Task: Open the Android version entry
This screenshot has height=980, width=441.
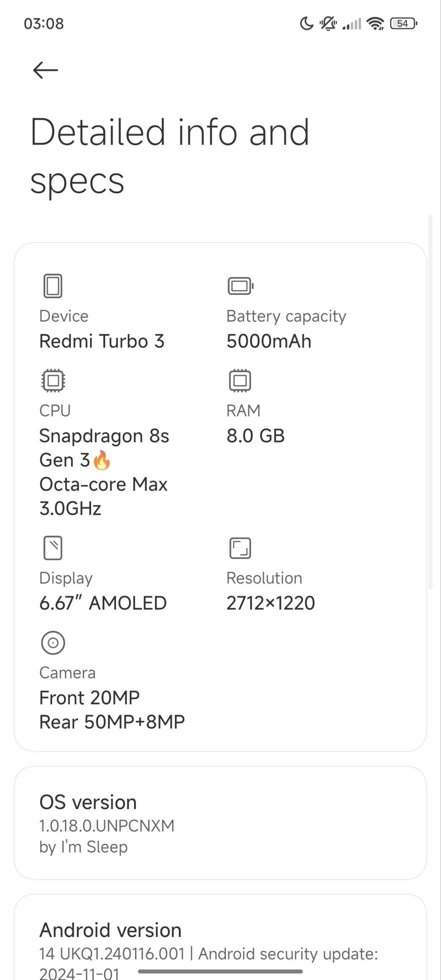Action: tap(220, 937)
